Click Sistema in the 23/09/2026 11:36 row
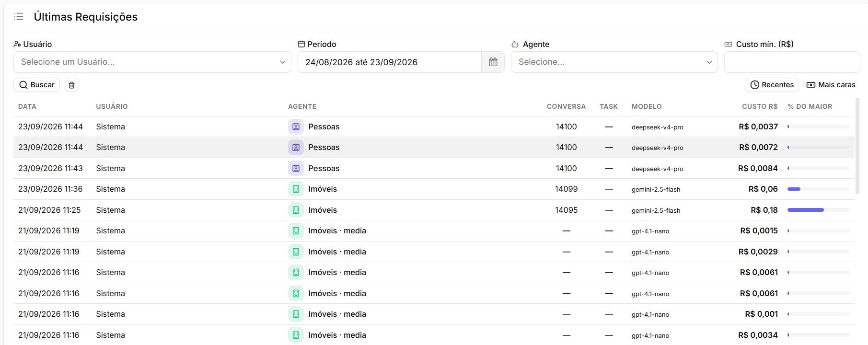This screenshot has height=345, width=868. tap(110, 189)
